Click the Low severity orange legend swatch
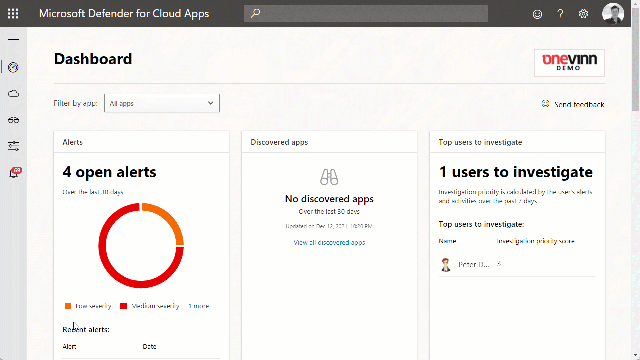The image size is (640, 360). point(68,306)
